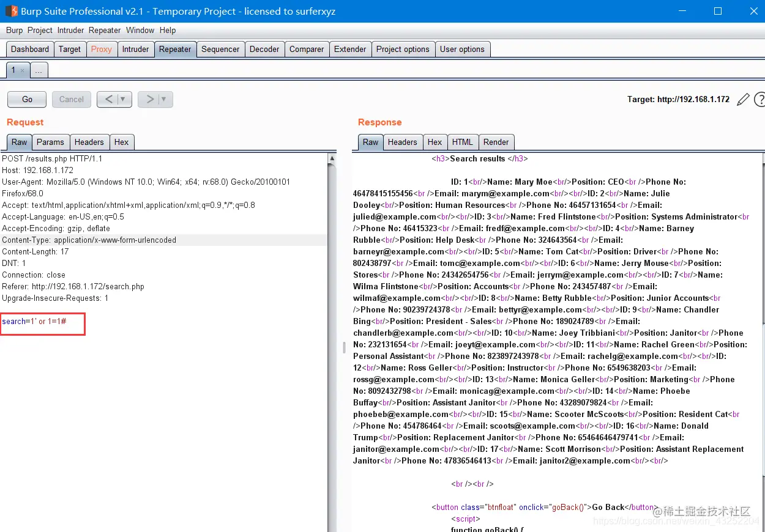765x532 pixels.
Task: Select the Response Hex tab
Action: (x=435, y=142)
